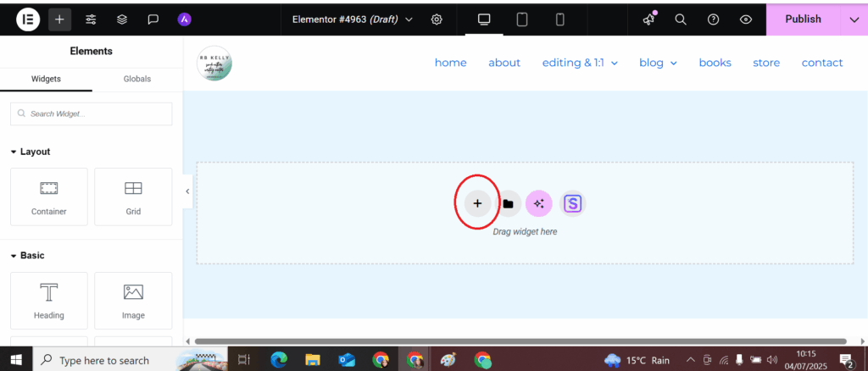Open the template library folder icon
Viewport: 868px width, 371px height.
508,203
